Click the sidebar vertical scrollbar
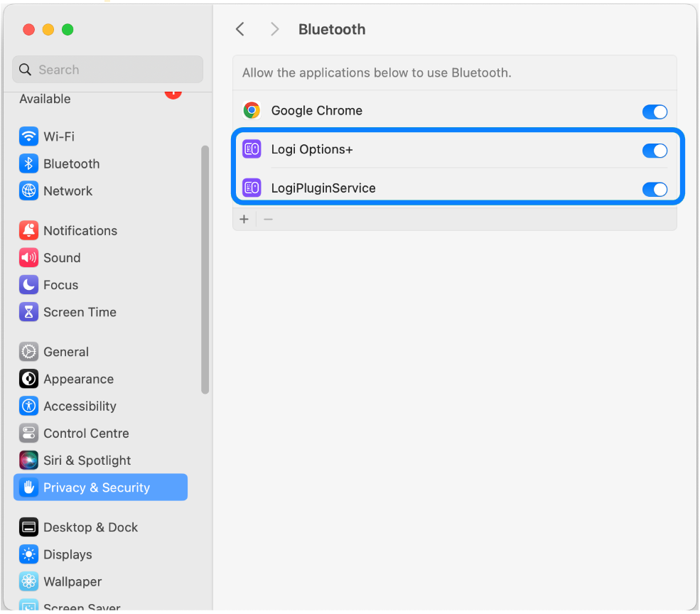700x614 pixels. [x=205, y=270]
